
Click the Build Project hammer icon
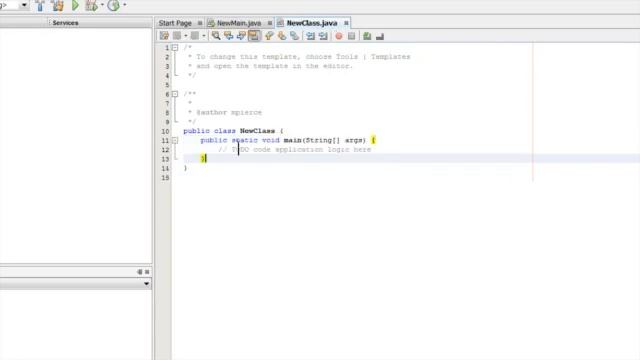pos(40,6)
